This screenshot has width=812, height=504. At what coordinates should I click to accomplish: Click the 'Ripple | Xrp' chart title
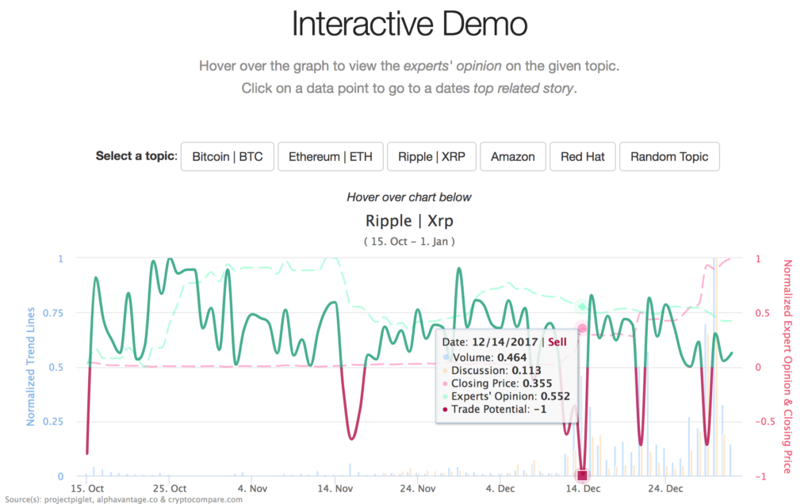click(x=409, y=221)
